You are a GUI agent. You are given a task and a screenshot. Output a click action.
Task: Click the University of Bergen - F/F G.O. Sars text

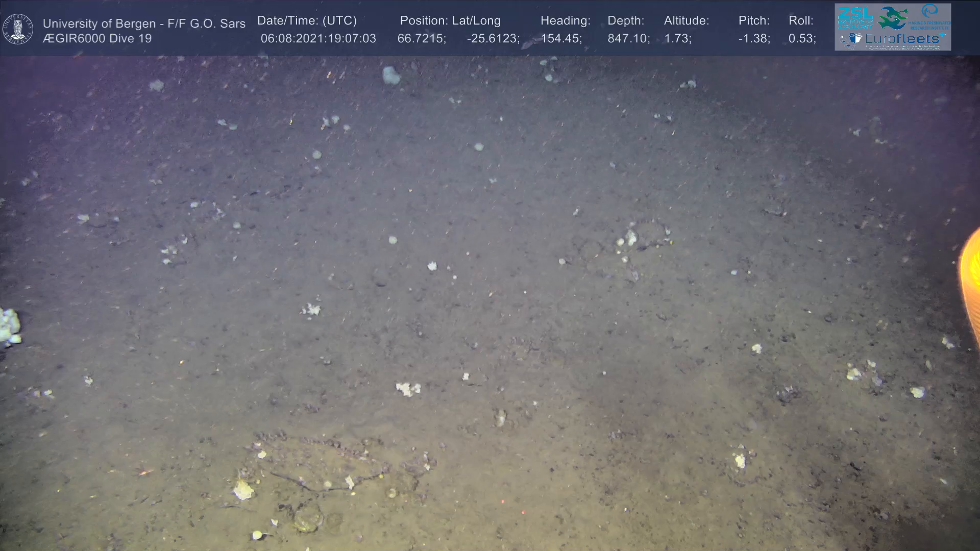coord(144,23)
